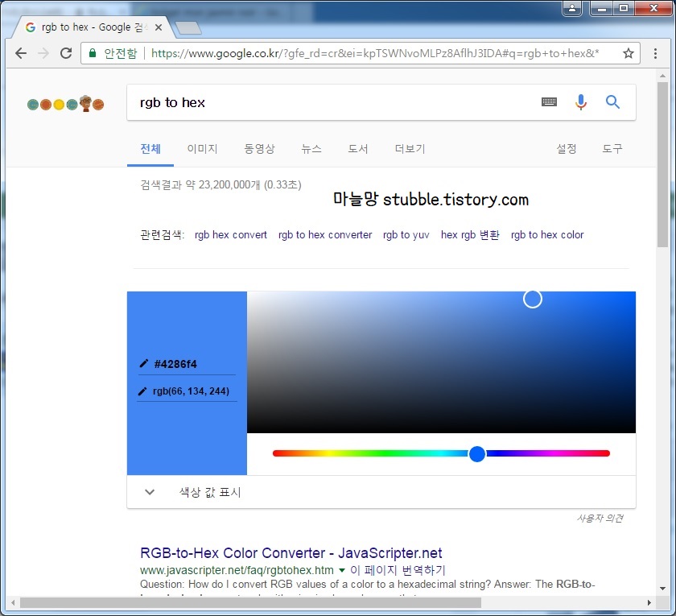This screenshot has width=676, height=616.
Task: Click the URL in the address bar
Action: [375, 53]
